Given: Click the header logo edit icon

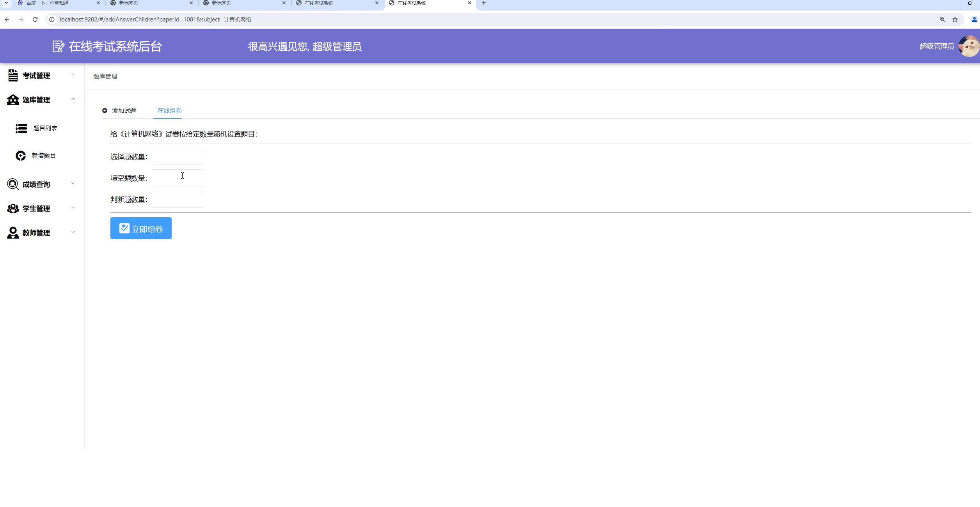Looking at the screenshot, I should (58, 46).
